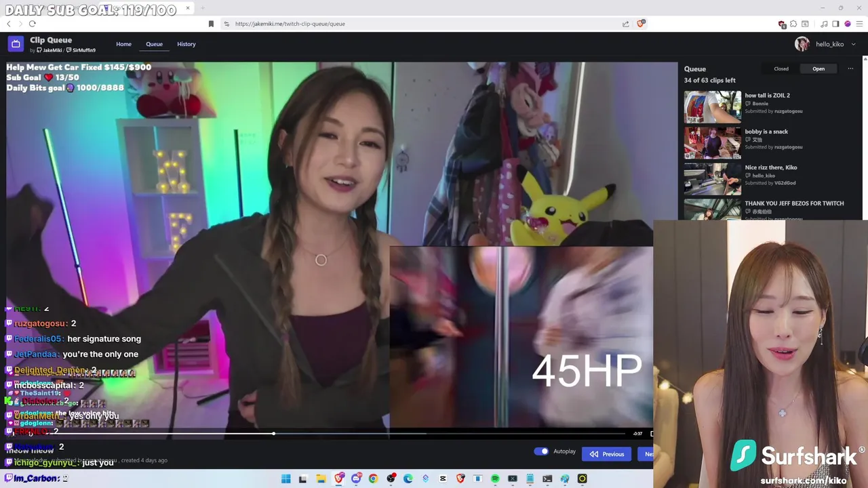
Task: Go to the Home tab
Action: click(123, 44)
